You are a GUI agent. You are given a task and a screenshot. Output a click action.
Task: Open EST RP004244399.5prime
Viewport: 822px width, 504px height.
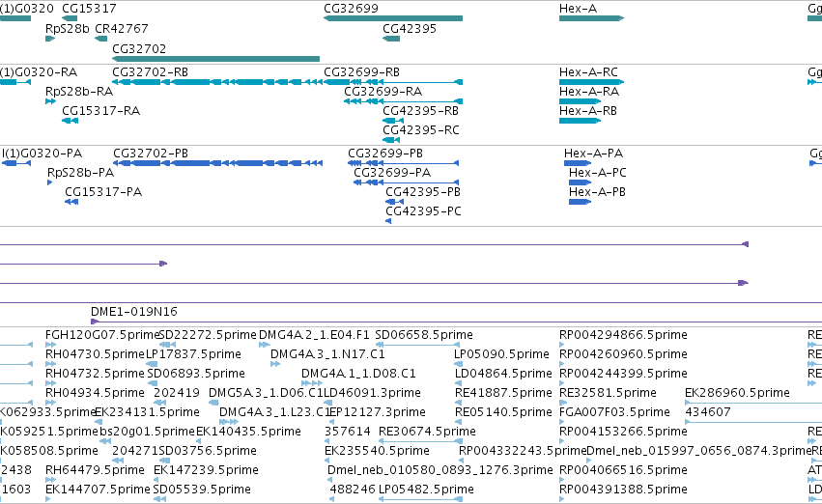(x=623, y=374)
